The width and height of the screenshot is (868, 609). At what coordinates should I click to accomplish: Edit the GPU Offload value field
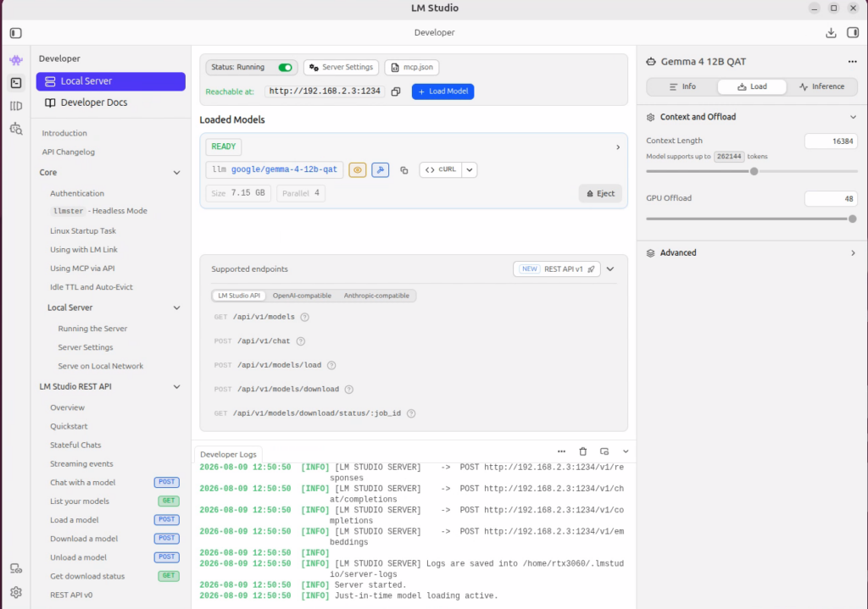tap(831, 199)
